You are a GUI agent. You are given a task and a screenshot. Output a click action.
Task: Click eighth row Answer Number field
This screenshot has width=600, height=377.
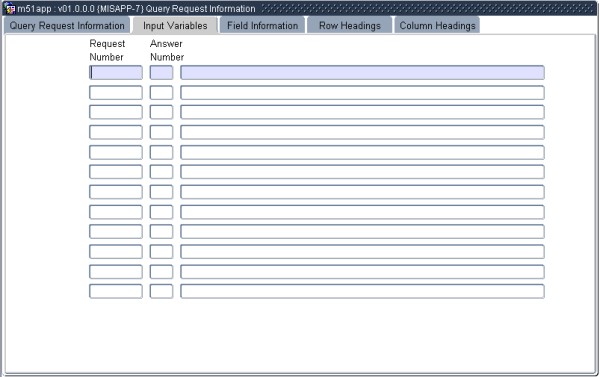pyautogui.click(x=161, y=212)
